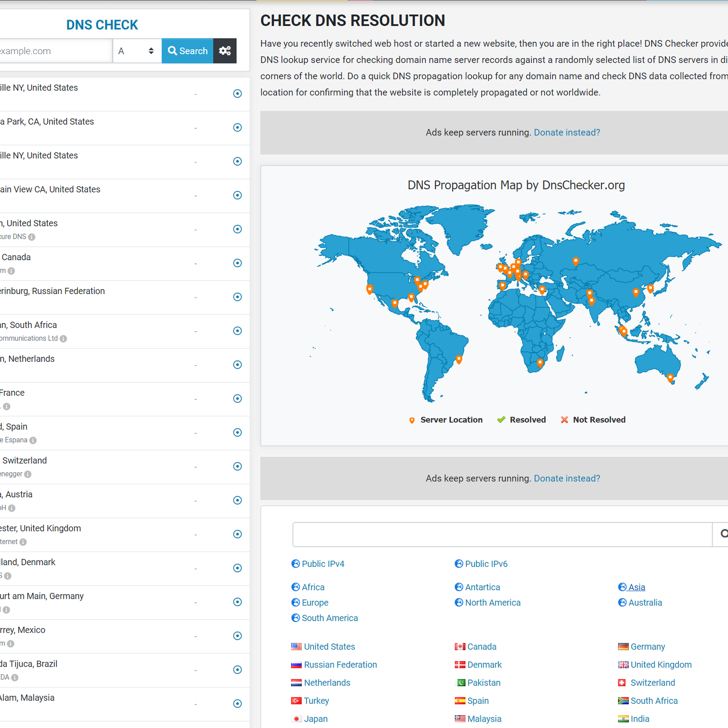
Task: Select the Antartica continent link
Action: [x=477, y=587]
